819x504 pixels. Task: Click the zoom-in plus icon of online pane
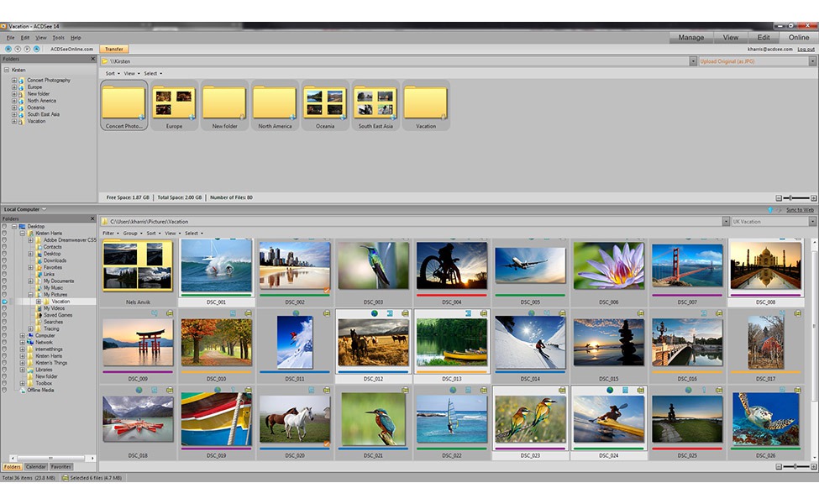[x=812, y=197]
